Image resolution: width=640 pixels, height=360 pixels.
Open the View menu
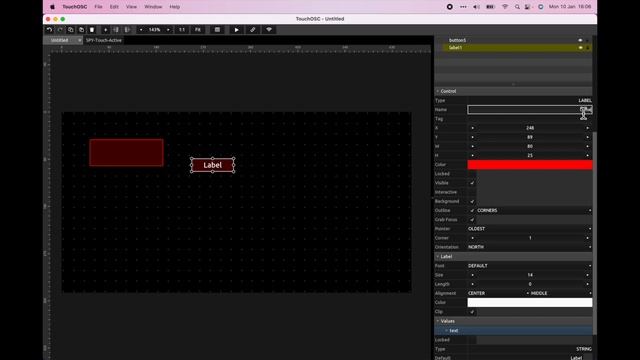click(131, 7)
